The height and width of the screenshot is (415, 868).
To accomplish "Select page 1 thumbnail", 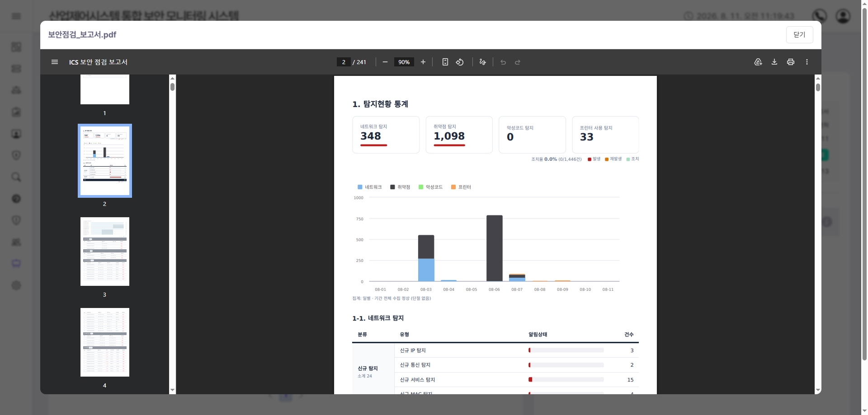I will 105,89.
